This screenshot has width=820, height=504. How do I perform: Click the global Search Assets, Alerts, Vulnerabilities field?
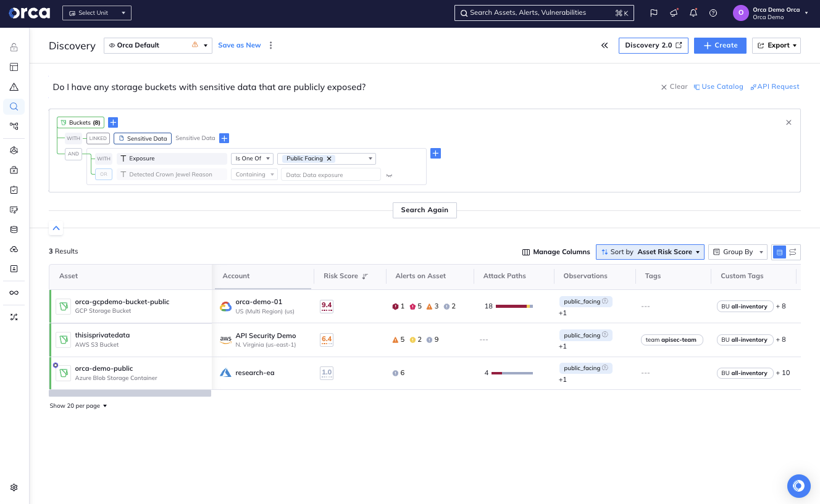[x=543, y=12]
